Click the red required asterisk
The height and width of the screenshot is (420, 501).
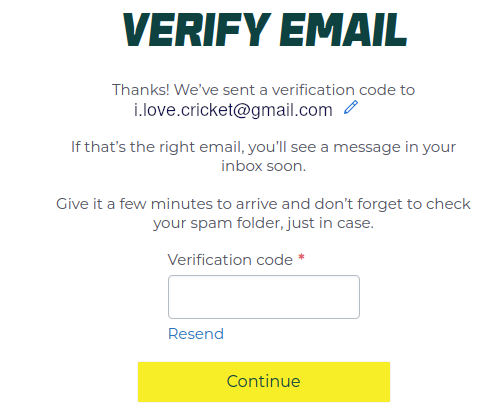301,258
